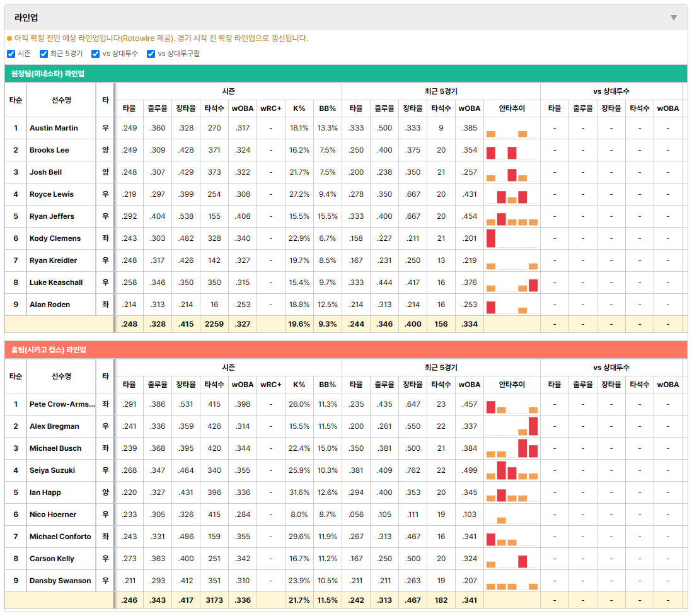Open Ryan Jeffers player page
692x616 pixels.
point(52,216)
